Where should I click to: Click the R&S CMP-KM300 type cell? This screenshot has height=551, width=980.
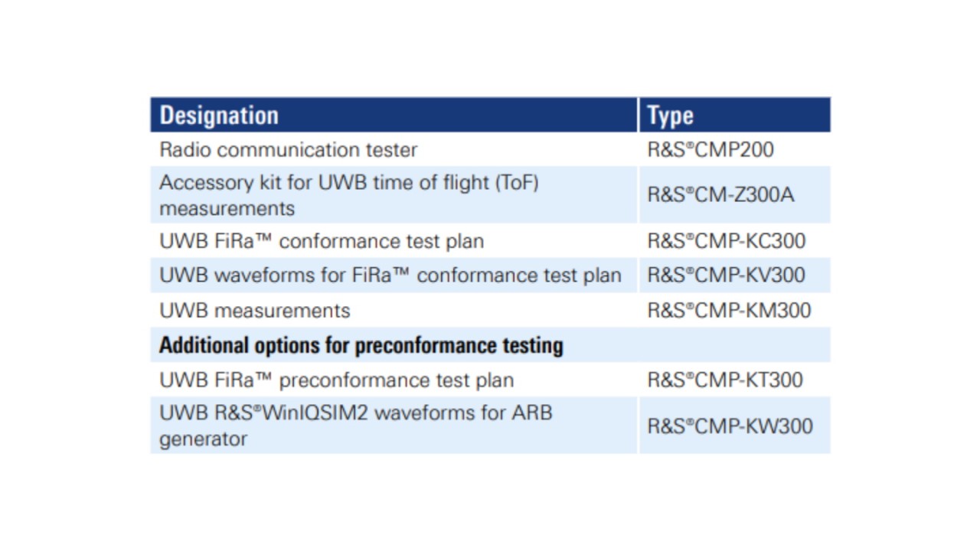[x=729, y=310]
